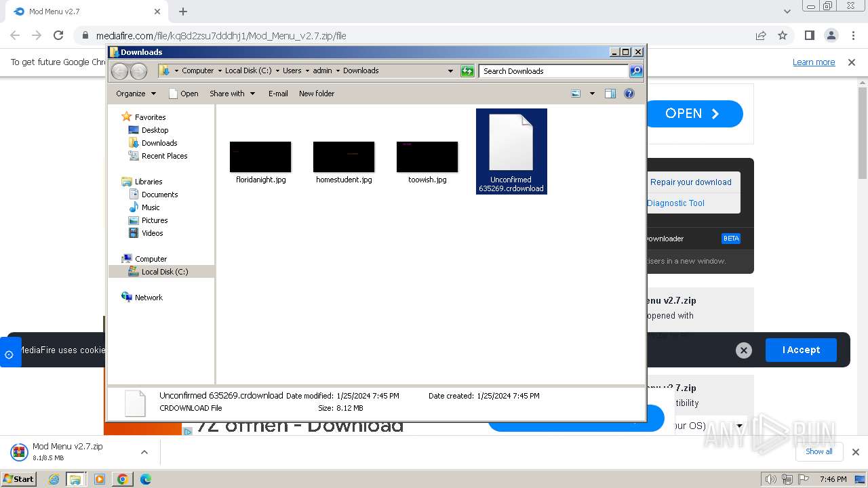Select Favorites in the navigation pane
Image resolution: width=868 pixels, height=488 pixels.
pyautogui.click(x=150, y=117)
